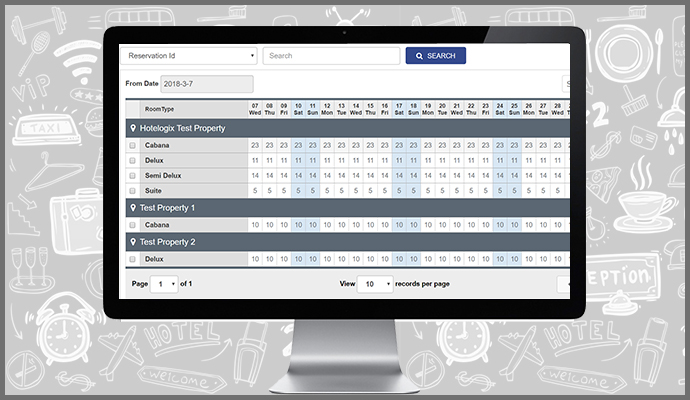This screenshot has width=690, height=400.
Task: Click the Test Property 2 location pin icon
Action: coord(133,242)
